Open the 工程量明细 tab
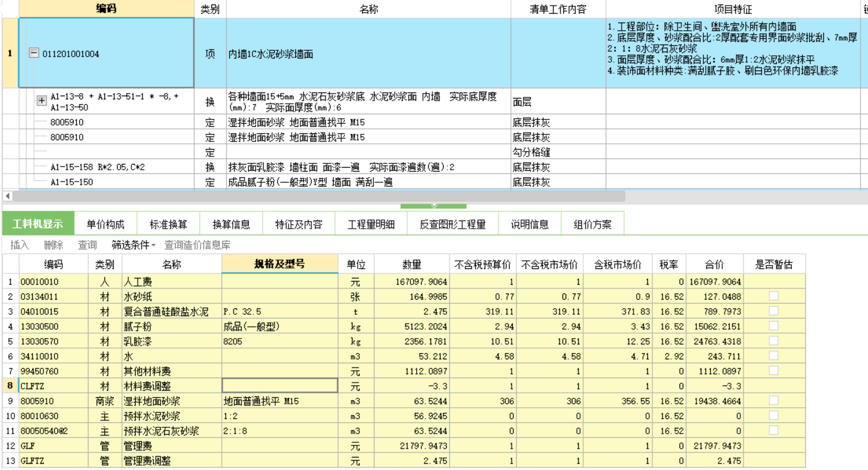 click(x=371, y=224)
